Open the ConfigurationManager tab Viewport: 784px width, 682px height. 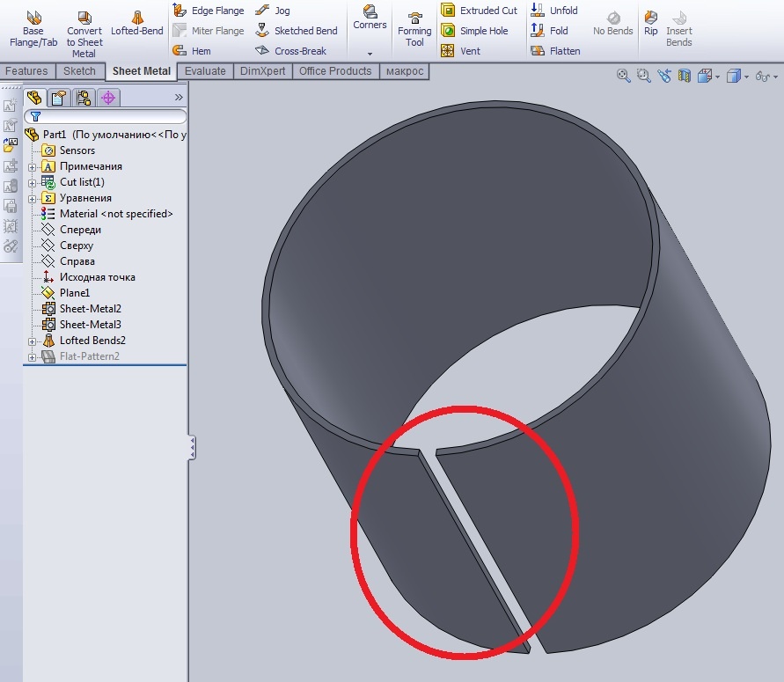84,98
